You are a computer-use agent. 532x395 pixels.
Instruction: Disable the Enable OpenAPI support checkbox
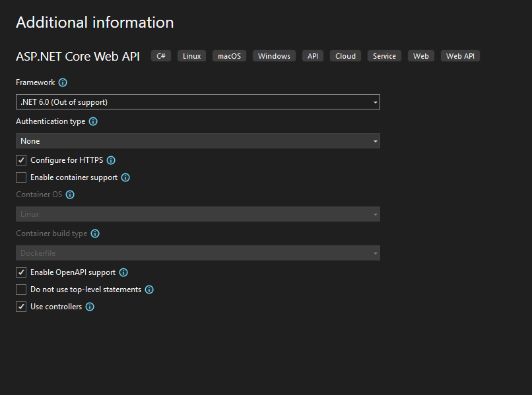[x=21, y=272]
